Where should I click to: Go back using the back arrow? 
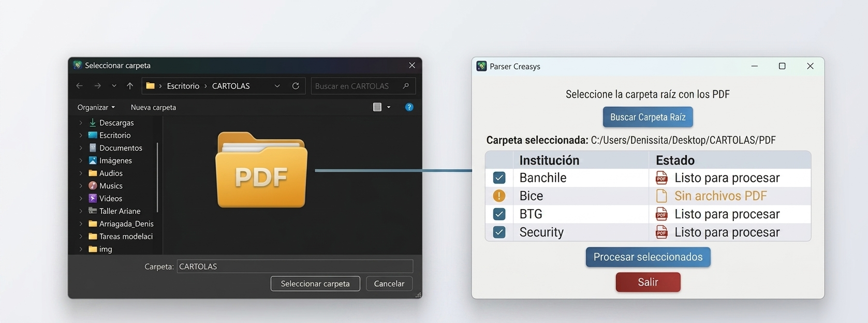(x=80, y=86)
